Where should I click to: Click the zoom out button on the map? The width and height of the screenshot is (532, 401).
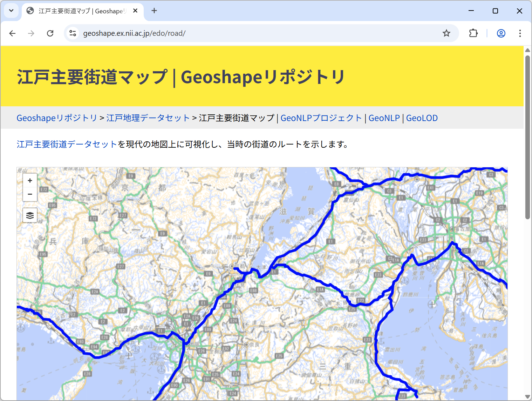pyautogui.click(x=30, y=194)
